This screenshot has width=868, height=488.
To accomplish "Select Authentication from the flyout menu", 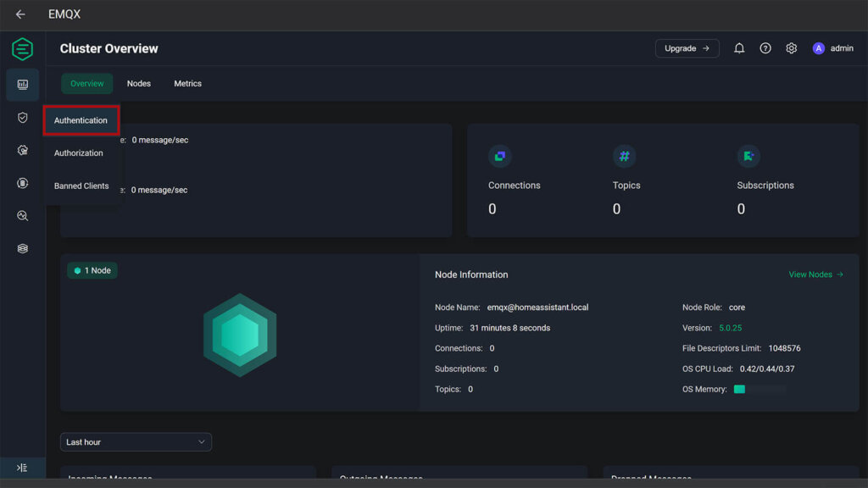I will point(81,120).
